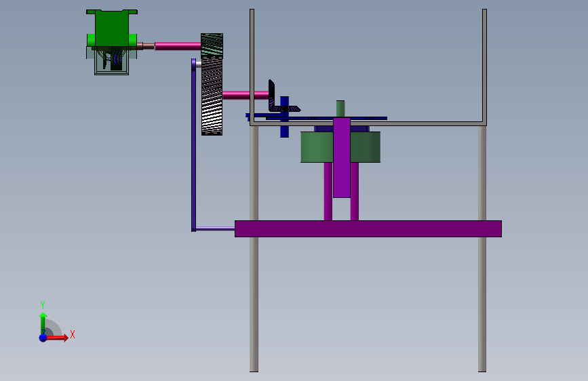Viewport: 588px width, 381px height.
Task: Click the green "Y" axis label
Action: [x=43, y=305]
